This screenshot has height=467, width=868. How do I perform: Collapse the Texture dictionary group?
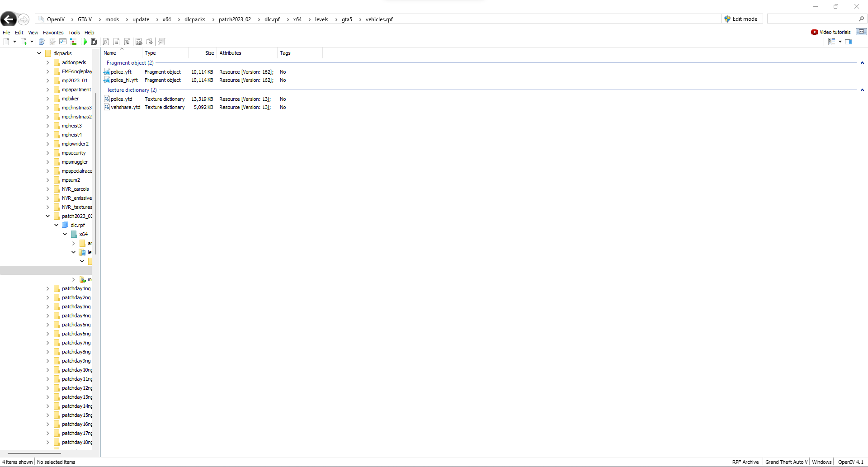coord(862,90)
